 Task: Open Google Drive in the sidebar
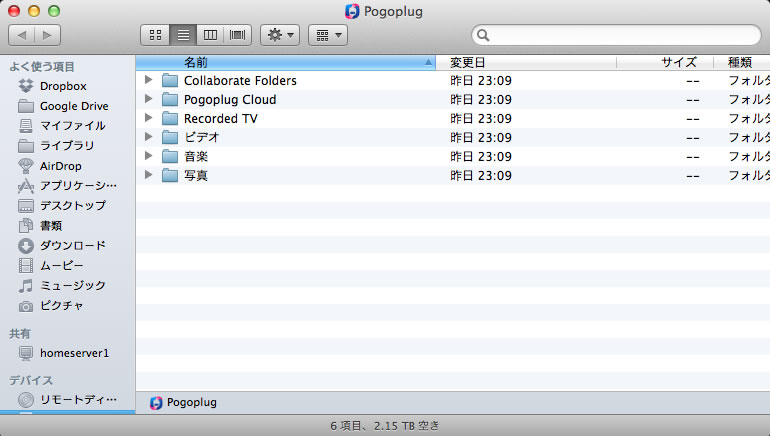pyautogui.click(x=63, y=106)
